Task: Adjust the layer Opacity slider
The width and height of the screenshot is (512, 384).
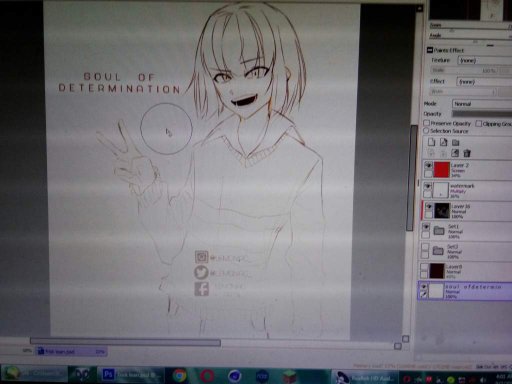Action: [x=482, y=114]
